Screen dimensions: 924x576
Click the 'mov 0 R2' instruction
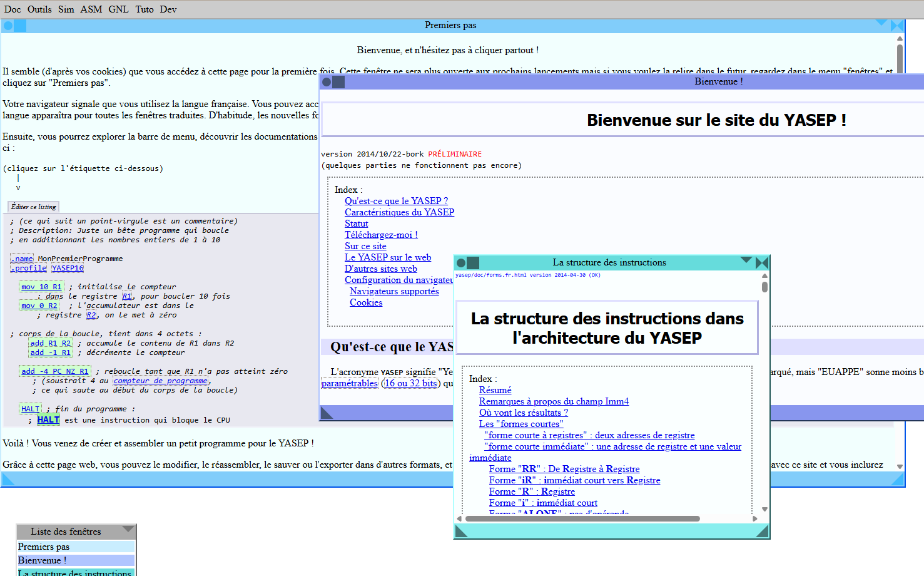tap(39, 306)
